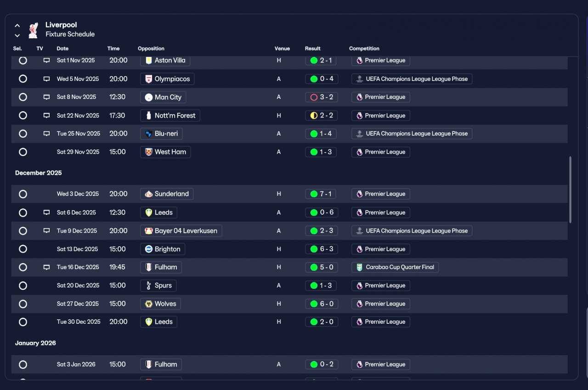Select the radio button for Brighton fixture

click(23, 249)
